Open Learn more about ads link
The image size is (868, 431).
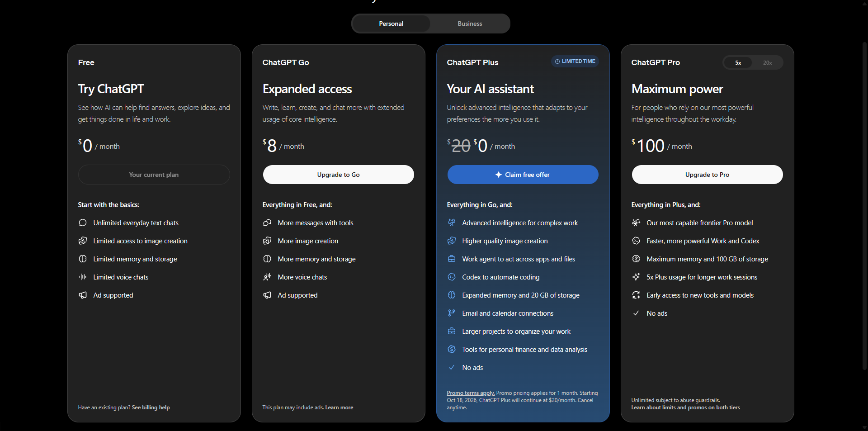pos(339,407)
